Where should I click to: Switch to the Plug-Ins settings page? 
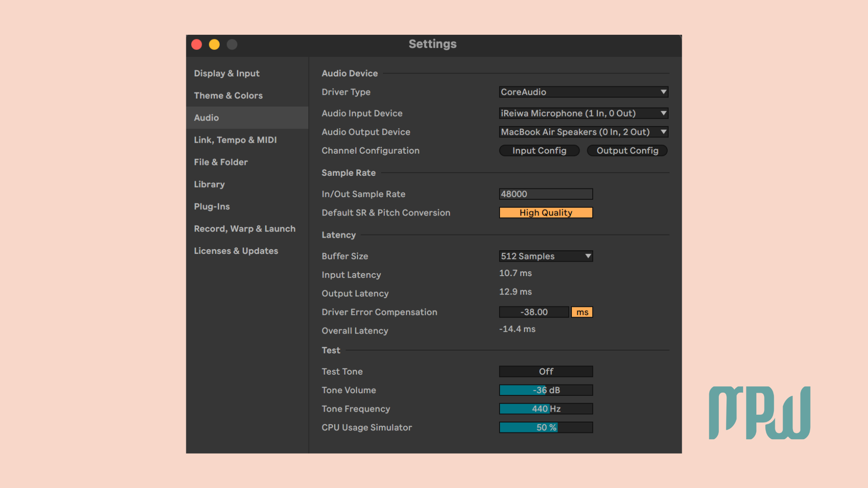click(x=212, y=206)
